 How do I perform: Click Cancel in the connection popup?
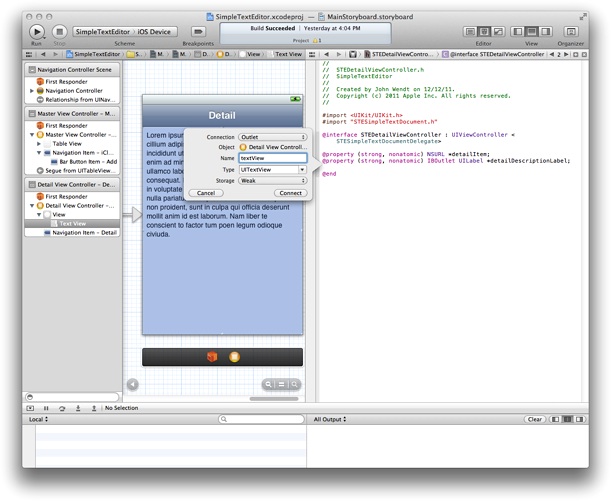tap(204, 193)
